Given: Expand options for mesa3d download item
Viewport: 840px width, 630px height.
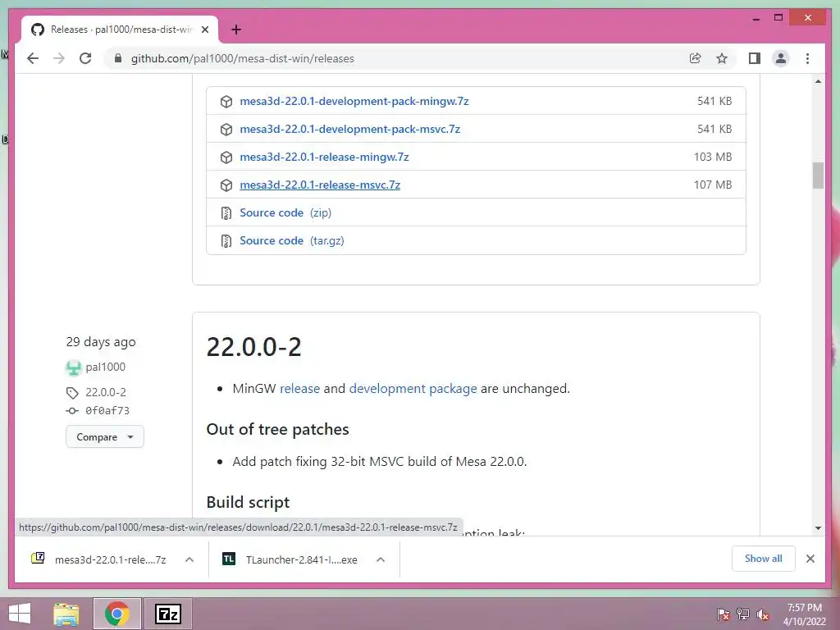Looking at the screenshot, I should click(x=189, y=559).
